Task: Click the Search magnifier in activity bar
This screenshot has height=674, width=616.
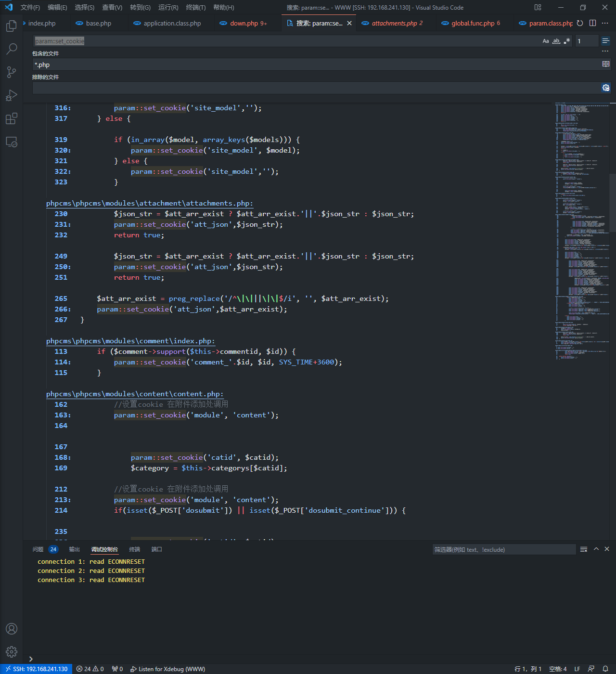Action: pyautogui.click(x=11, y=49)
